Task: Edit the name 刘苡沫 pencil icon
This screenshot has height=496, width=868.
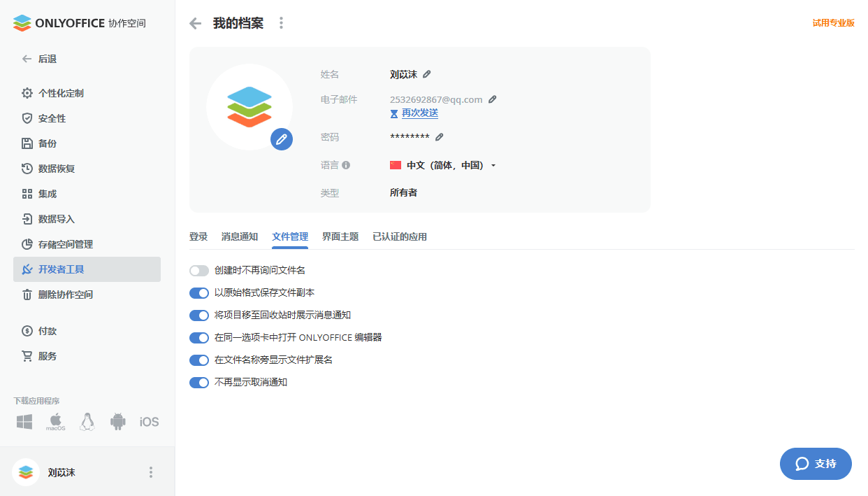Action: (x=427, y=74)
